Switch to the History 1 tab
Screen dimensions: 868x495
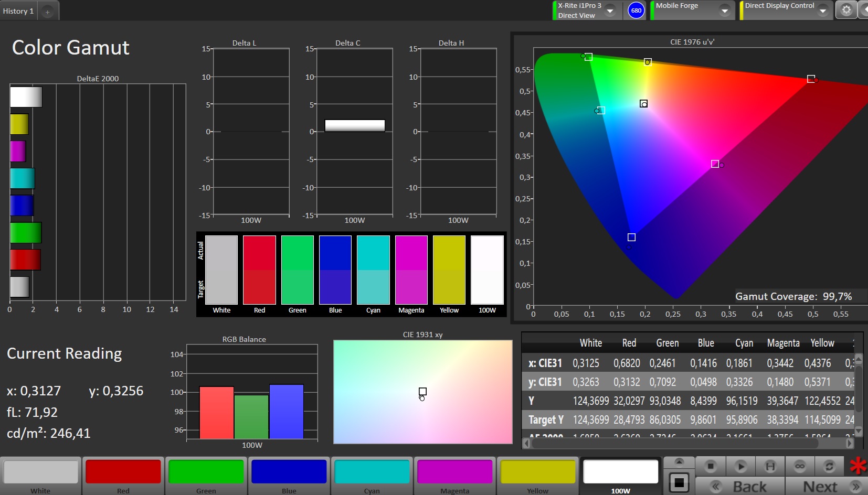pyautogui.click(x=18, y=11)
